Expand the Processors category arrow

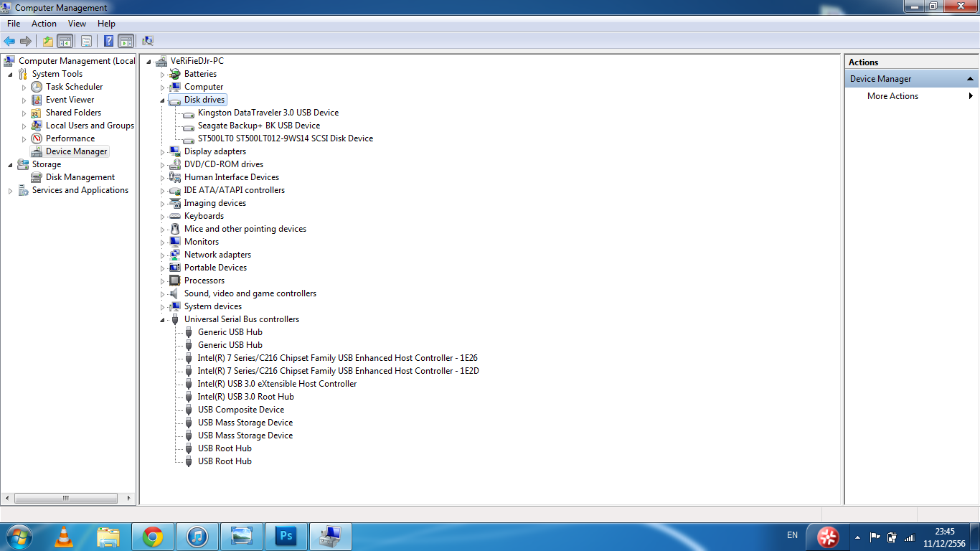pyautogui.click(x=162, y=281)
